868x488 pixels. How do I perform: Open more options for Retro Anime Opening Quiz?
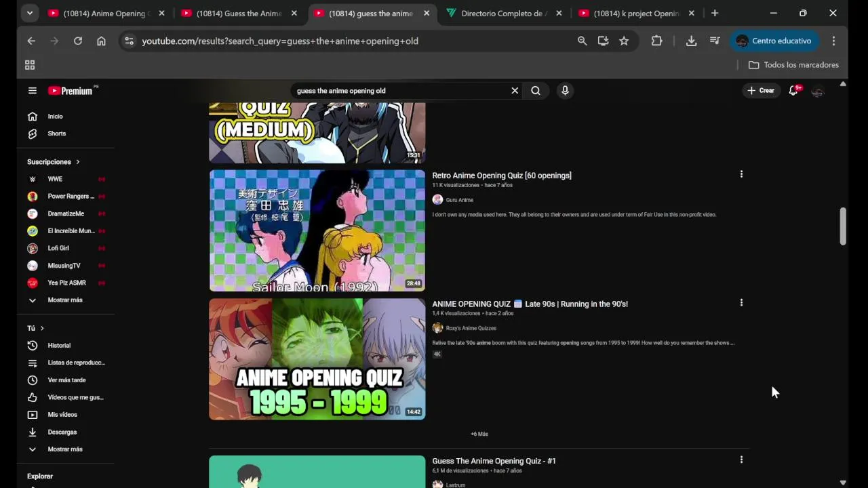click(x=741, y=174)
